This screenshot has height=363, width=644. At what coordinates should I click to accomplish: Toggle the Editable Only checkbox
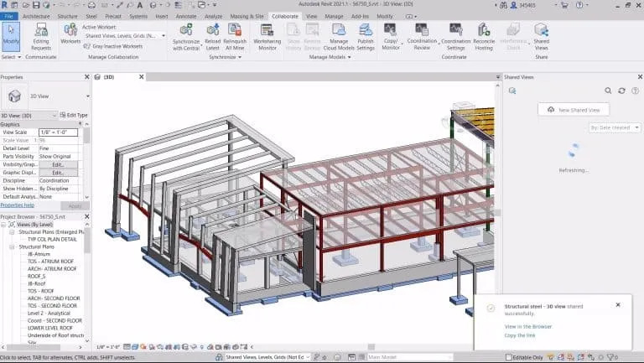click(509, 357)
